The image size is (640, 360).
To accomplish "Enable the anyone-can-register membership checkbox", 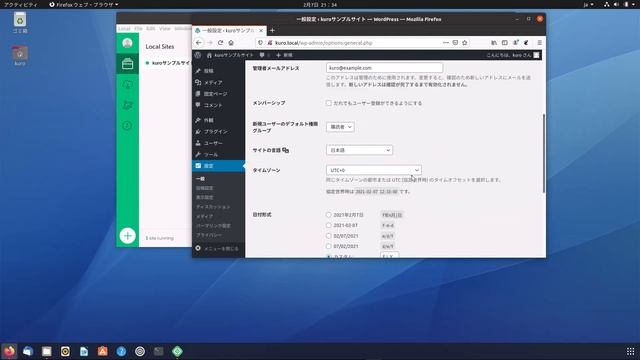I will (329, 103).
